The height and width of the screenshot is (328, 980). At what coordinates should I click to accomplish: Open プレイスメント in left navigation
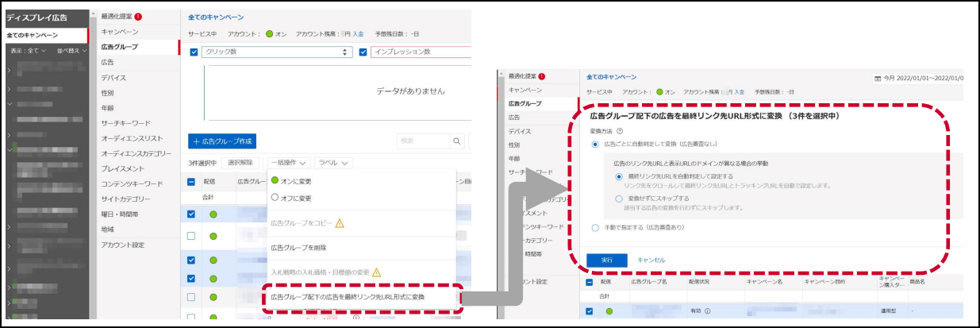pos(123,168)
